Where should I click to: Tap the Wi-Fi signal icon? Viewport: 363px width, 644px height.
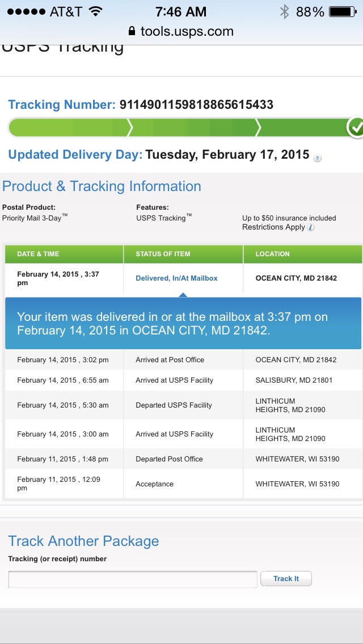[96, 11]
